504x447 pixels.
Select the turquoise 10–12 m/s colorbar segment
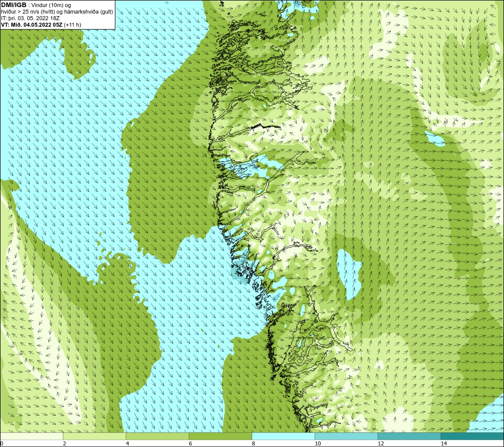[x=346, y=436]
